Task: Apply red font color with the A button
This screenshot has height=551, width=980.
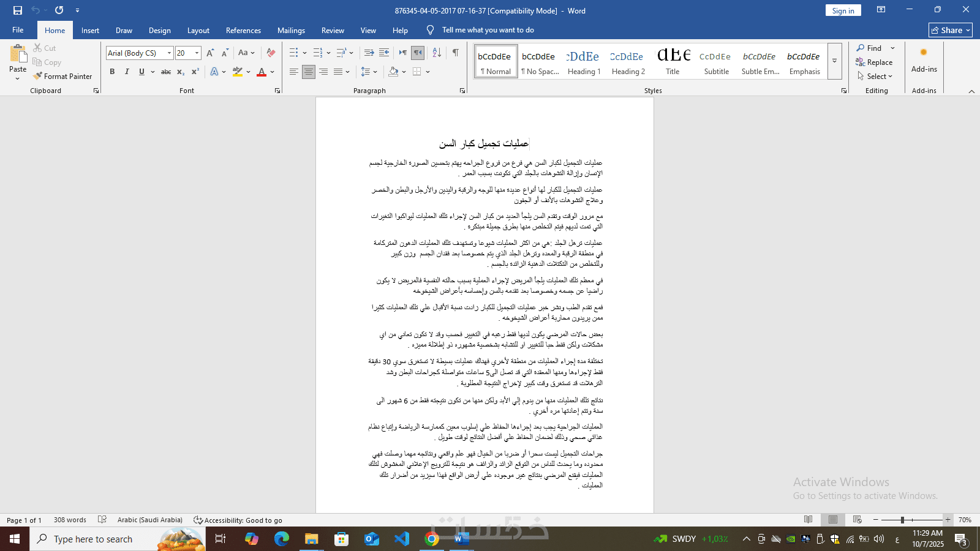Action: pyautogui.click(x=262, y=72)
